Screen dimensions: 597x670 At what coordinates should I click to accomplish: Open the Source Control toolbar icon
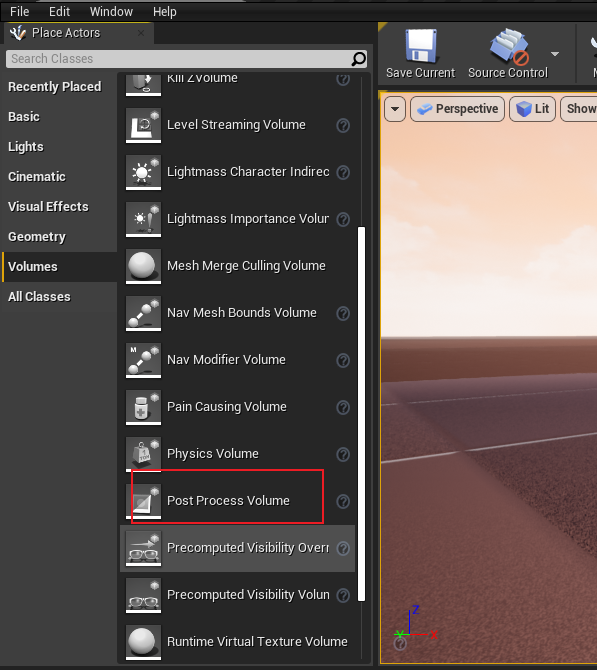pyautogui.click(x=509, y=46)
